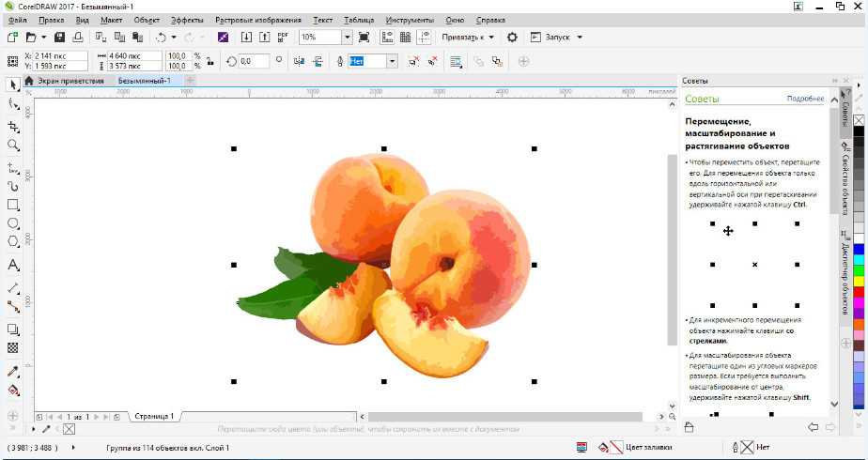
Task: Select the Zoom magnifier tool
Action: [x=13, y=146]
